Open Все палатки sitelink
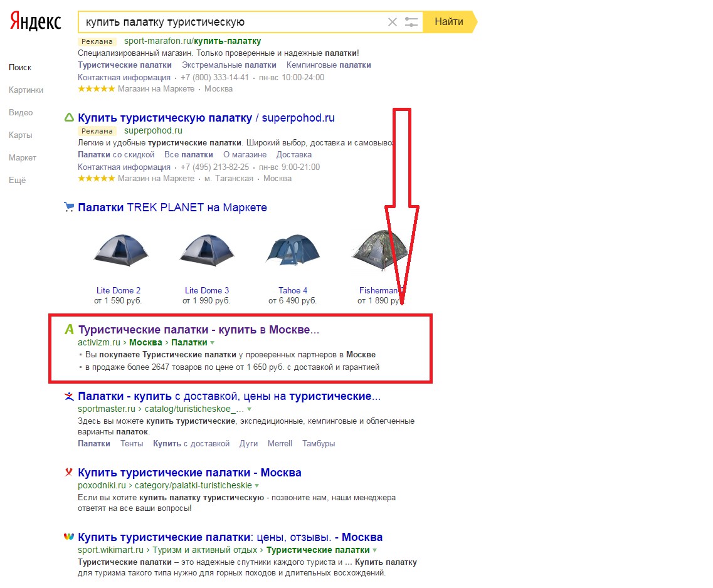 click(x=189, y=154)
